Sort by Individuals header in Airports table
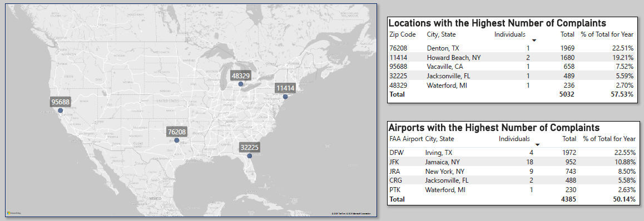 click(x=514, y=139)
